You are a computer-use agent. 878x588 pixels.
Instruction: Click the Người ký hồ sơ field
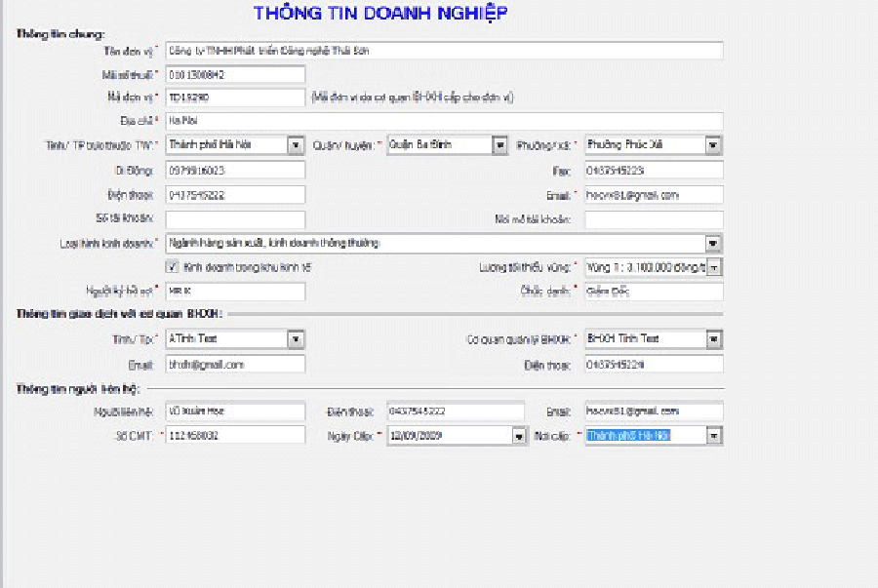click(x=235, y=291)
